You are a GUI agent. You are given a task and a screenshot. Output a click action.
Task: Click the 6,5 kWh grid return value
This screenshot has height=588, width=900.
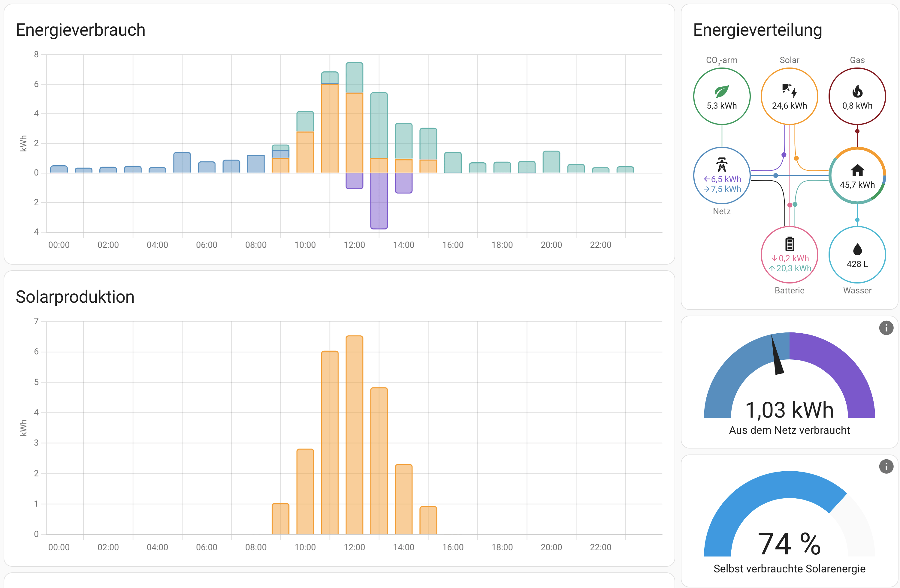725,179
